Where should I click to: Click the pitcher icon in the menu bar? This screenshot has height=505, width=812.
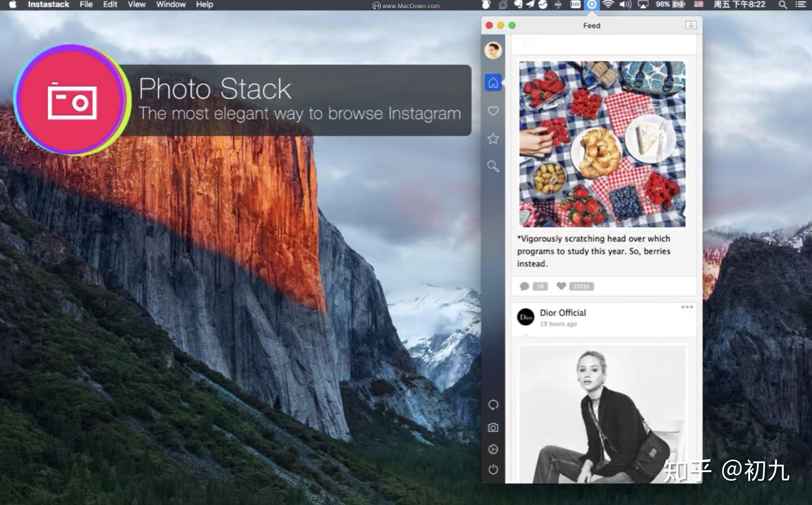pyautogui.click(x=486, y=4)
